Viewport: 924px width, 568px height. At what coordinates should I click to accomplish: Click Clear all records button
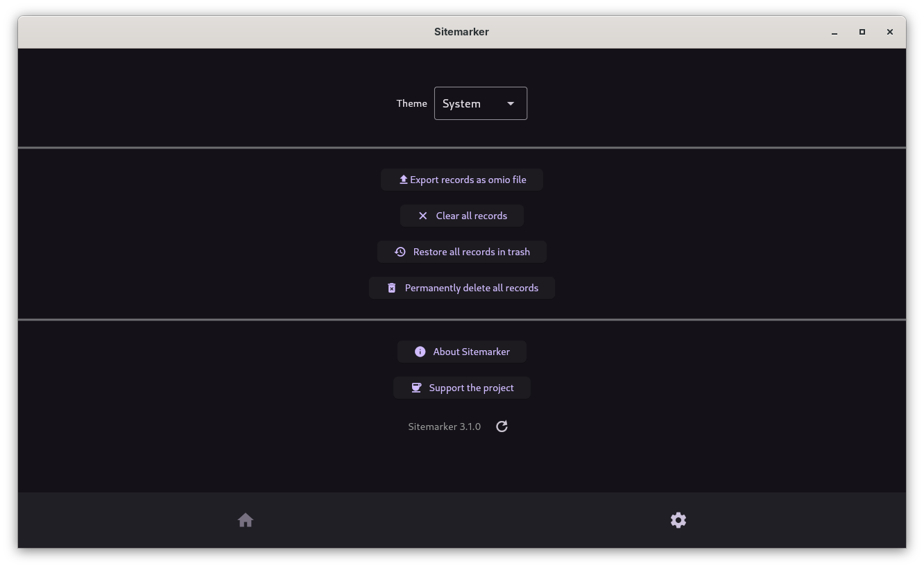click(462, 216)
